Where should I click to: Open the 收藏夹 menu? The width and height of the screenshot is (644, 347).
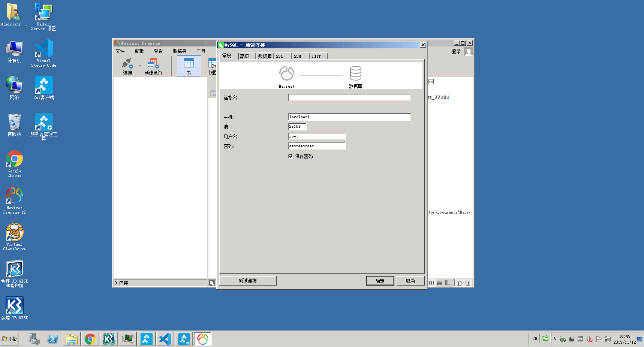click(x=180, y=51)
